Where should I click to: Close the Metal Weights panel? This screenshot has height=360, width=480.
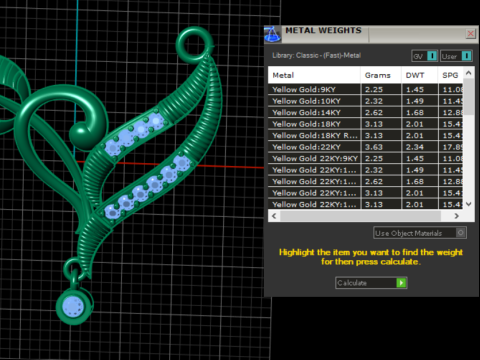point(470,34)
